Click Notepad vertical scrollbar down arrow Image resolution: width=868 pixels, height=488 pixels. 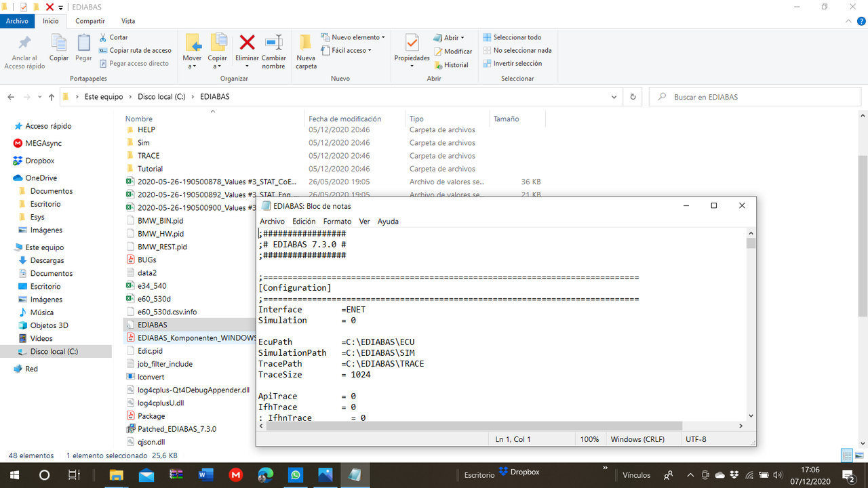click(751, 415)
